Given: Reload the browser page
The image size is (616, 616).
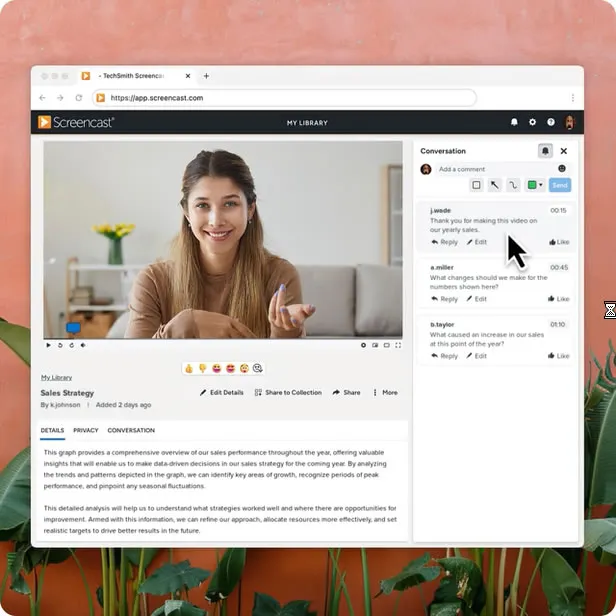Looking at the screenshot, I should 79,98.
